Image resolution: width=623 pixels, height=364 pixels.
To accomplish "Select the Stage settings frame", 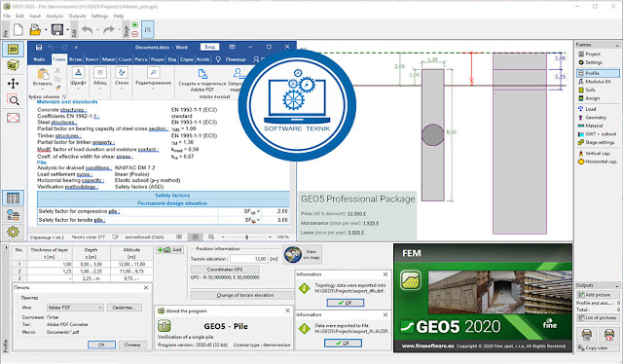I will point(598,142).
